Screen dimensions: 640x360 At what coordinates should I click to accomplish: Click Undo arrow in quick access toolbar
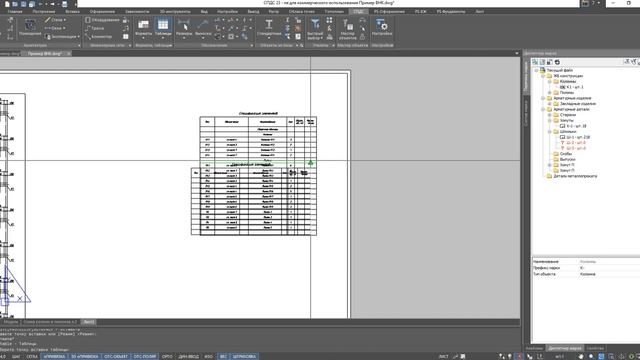(40, 4)
